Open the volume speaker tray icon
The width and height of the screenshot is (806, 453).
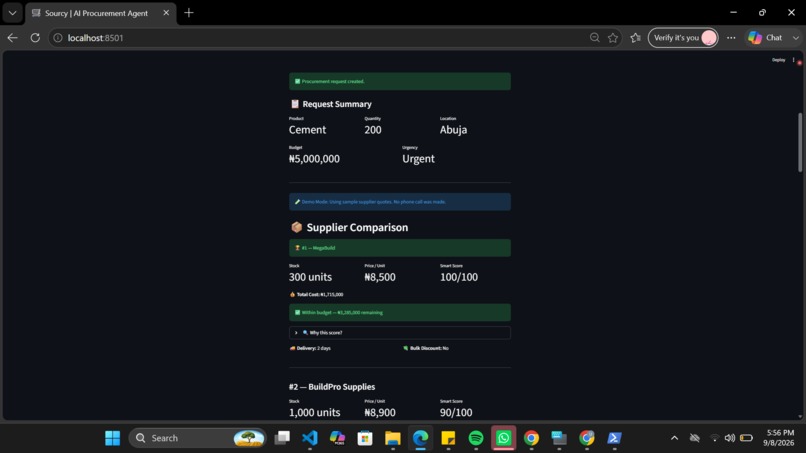coord(730,438)
